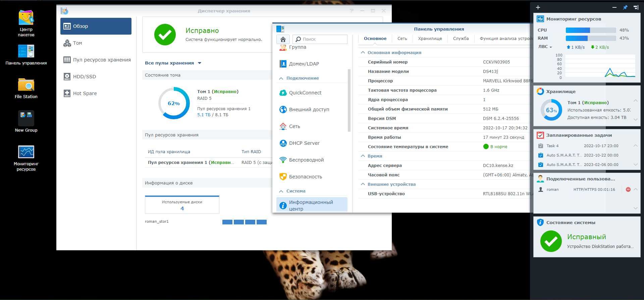The height and width of the screenshot is (300, 644).
Task: Toggle Auto S.M.A.R.T. 2023-02-06 task checkbox
Action: [540, 165]
